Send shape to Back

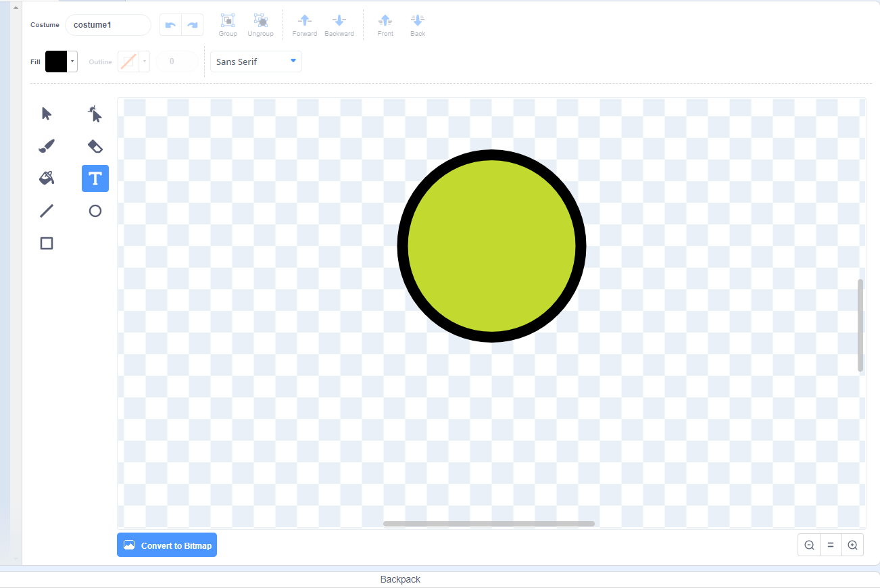(417, 24)
